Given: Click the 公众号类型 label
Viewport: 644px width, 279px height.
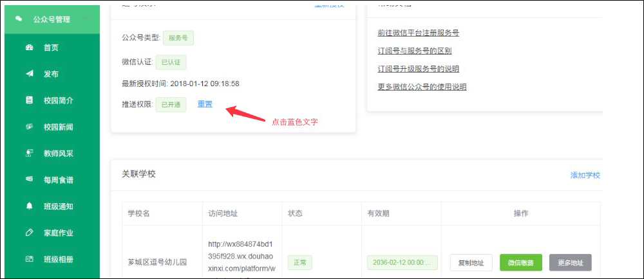Looking at the screenshot, I should click(141, 38).
